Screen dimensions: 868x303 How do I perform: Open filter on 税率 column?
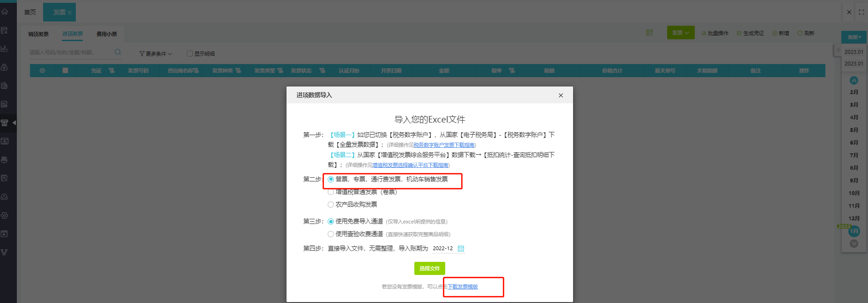512,71
